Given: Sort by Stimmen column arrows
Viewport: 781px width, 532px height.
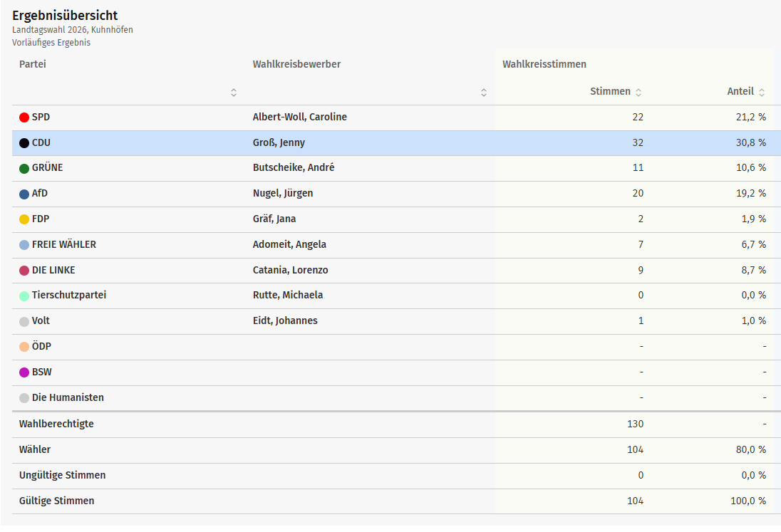Looking at the screenshot, I should (x=638, y=92).
